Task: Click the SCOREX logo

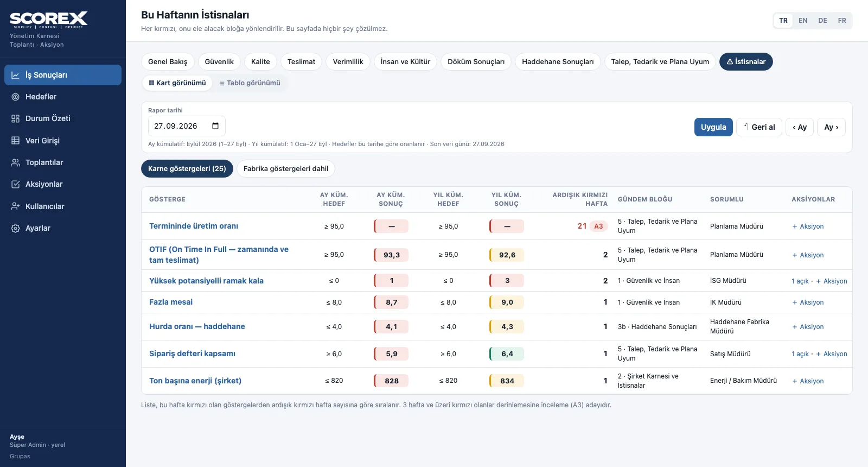Action: [x=49, y=20]
